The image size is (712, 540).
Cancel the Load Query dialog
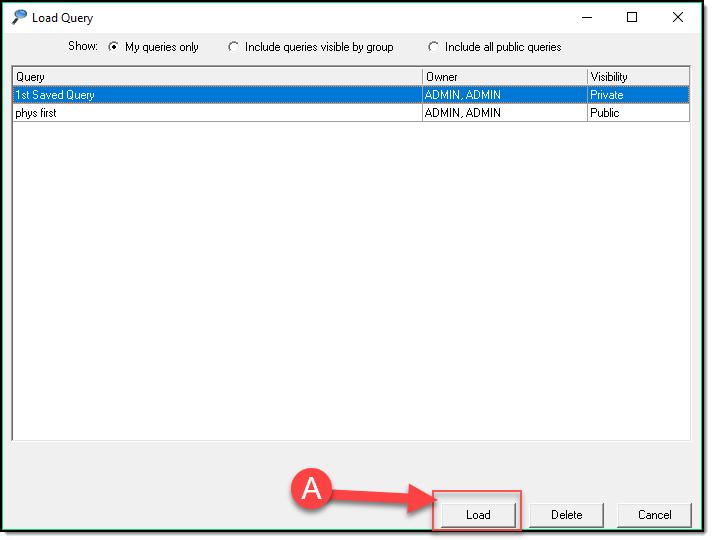point(654,515)
